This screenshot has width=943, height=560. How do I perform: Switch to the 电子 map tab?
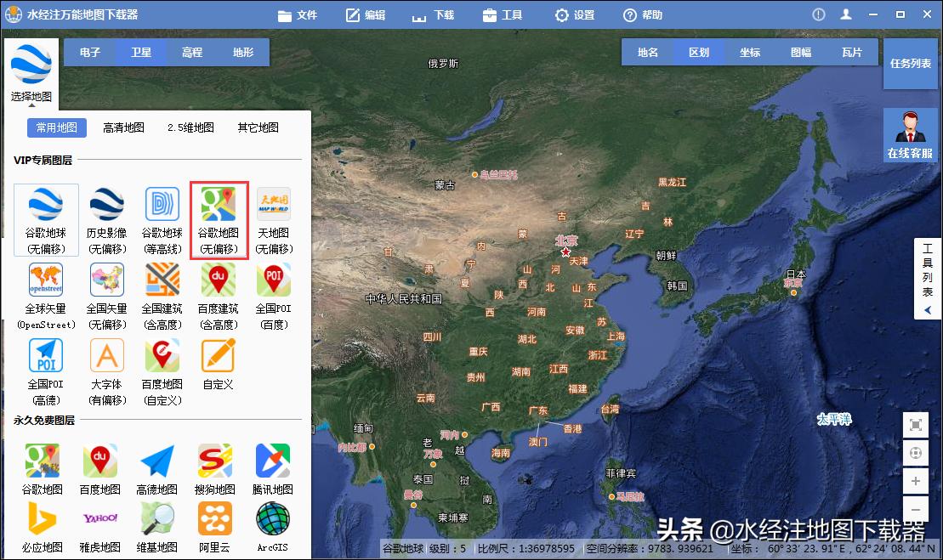coord(90,52)
